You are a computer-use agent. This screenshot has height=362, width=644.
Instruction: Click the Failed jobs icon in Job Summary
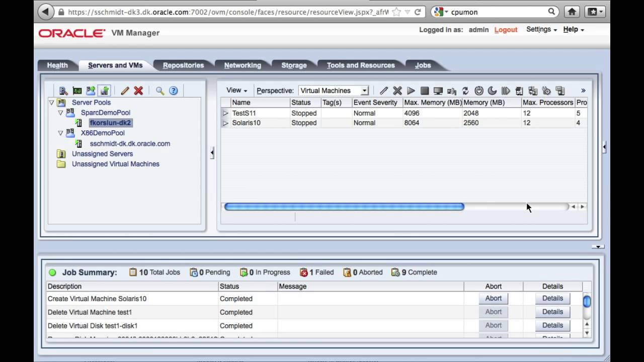point(304,273)
